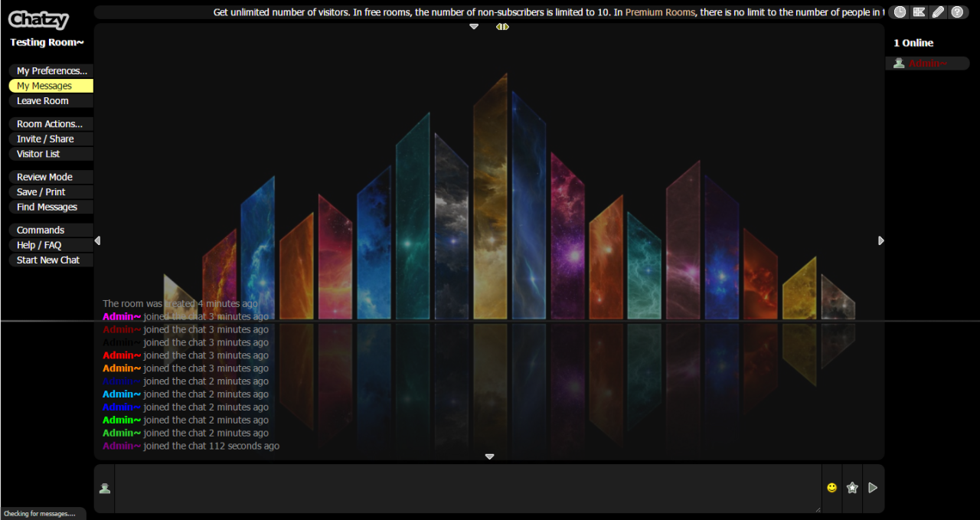Click the clock icon in top-right toolbar

[900, 12]
